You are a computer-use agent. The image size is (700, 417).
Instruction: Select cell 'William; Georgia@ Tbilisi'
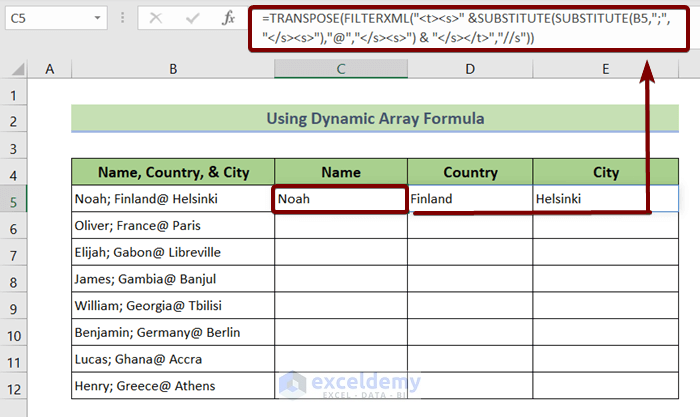pyautogui.click(x=173, y=306)
